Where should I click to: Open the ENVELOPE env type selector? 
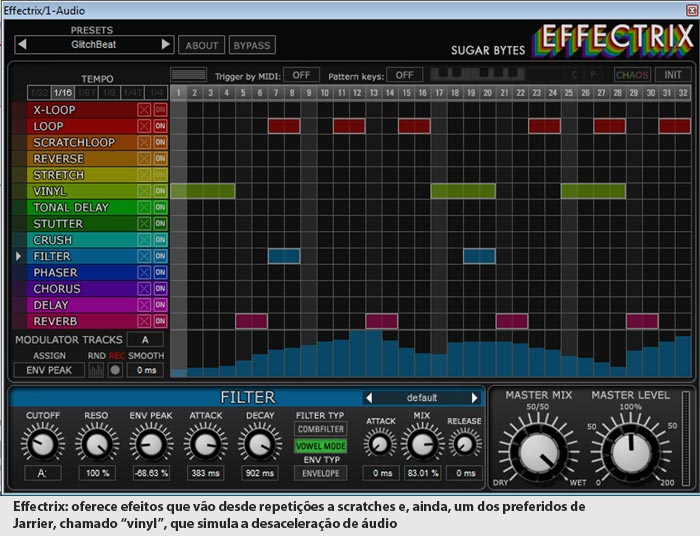click(x=321, y=473)
